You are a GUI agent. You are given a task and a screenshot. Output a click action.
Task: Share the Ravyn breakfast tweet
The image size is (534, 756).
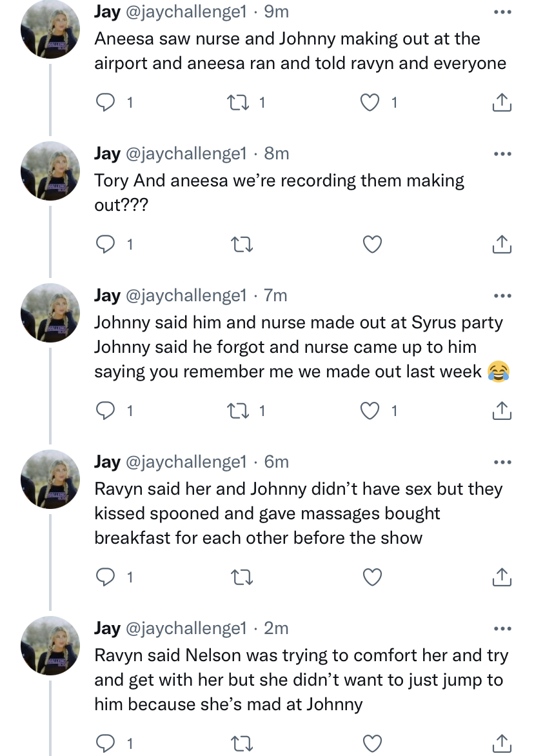502,577
